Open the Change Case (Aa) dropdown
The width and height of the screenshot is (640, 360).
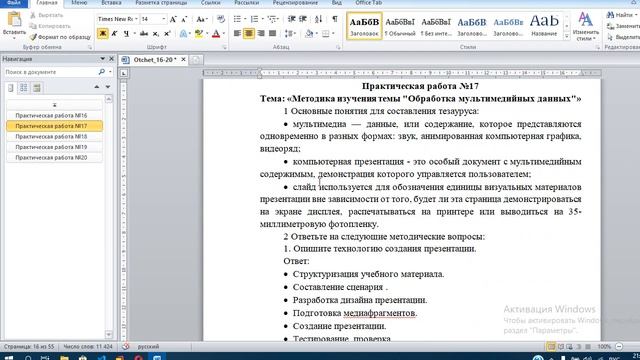[202, 19]
